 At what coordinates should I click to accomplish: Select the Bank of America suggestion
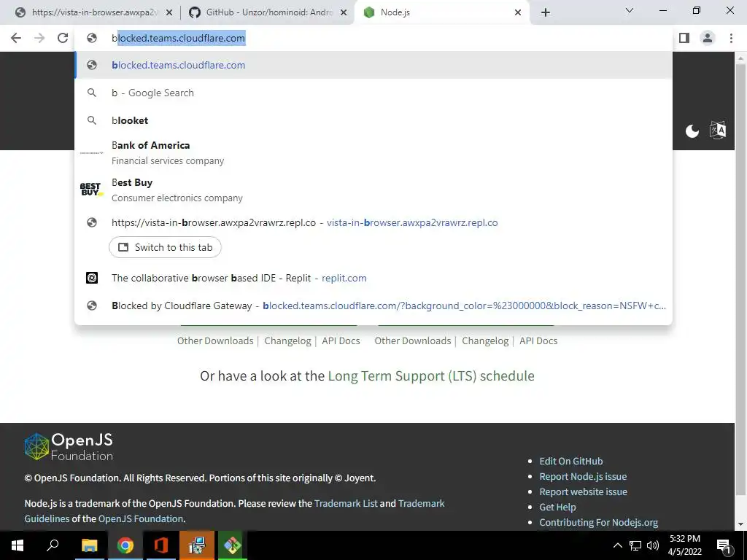click(373, 153)
